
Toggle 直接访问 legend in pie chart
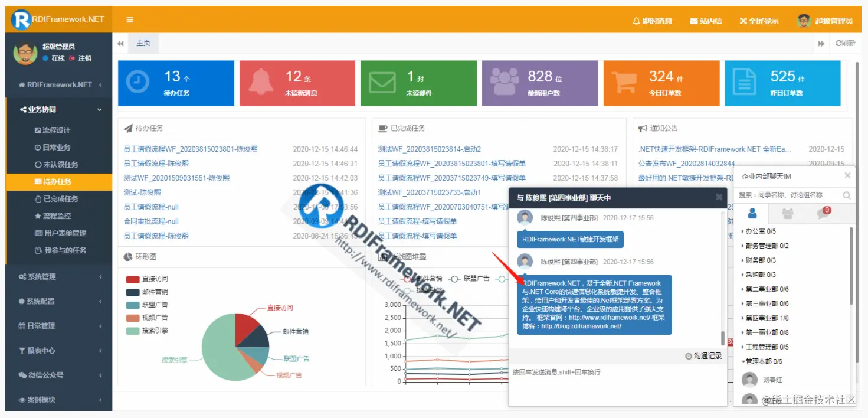pos(147,279)
